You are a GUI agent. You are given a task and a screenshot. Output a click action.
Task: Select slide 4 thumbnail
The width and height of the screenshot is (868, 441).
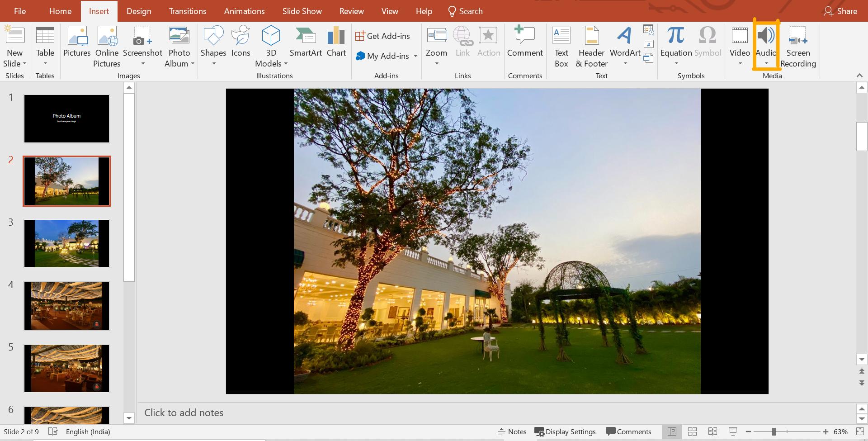coord(66,306)
